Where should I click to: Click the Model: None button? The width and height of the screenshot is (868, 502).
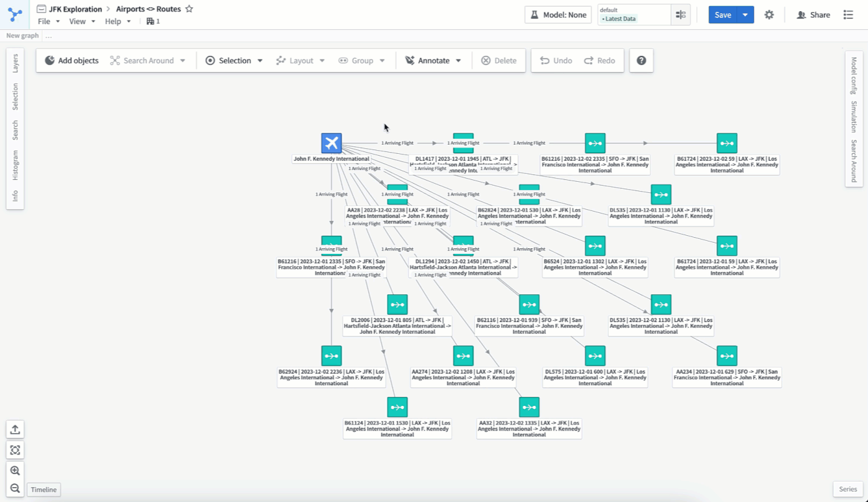(x=558, y=15)
